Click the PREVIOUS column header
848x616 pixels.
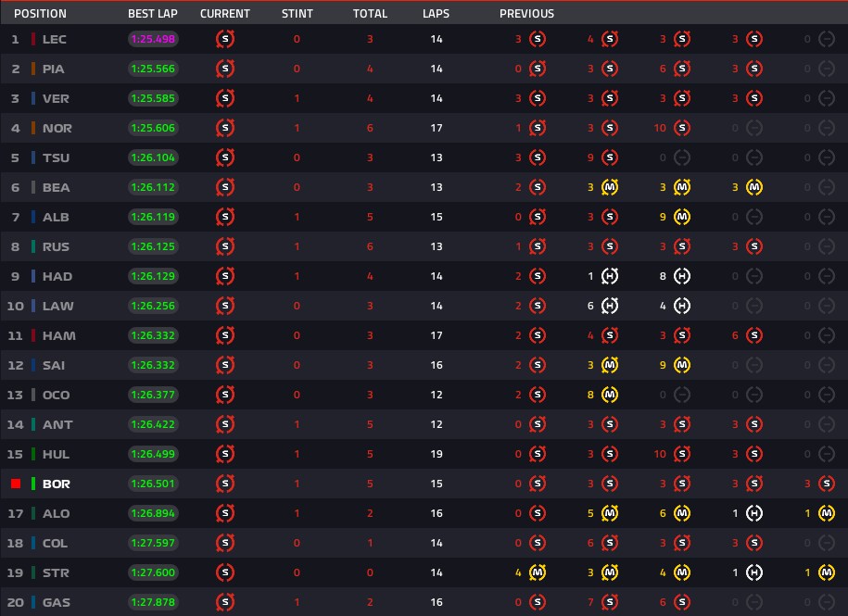(x=526, y=14)
